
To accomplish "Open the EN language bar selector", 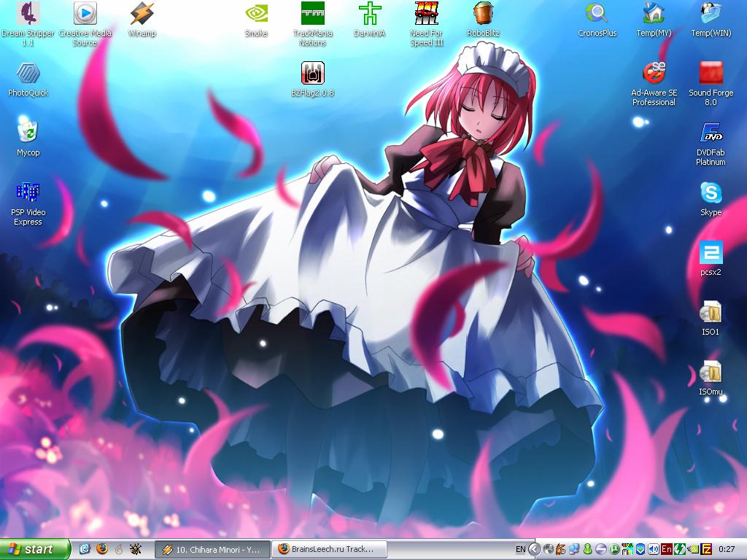I will pyautogui.click(x=521, y=549).
